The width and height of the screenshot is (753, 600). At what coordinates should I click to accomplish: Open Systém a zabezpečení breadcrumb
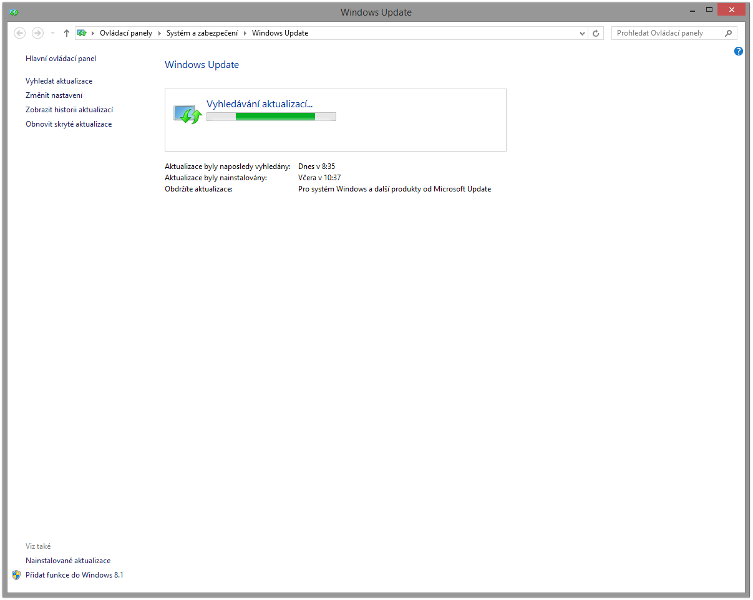point(202,33)
